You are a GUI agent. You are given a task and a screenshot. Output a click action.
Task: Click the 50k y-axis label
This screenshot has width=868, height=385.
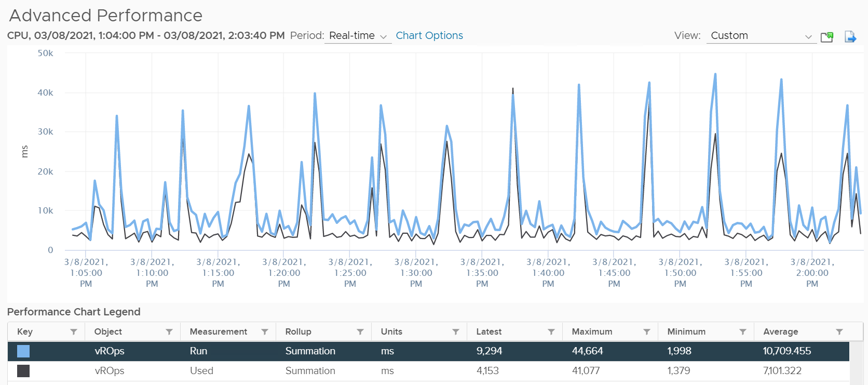[x=45, y=53]
